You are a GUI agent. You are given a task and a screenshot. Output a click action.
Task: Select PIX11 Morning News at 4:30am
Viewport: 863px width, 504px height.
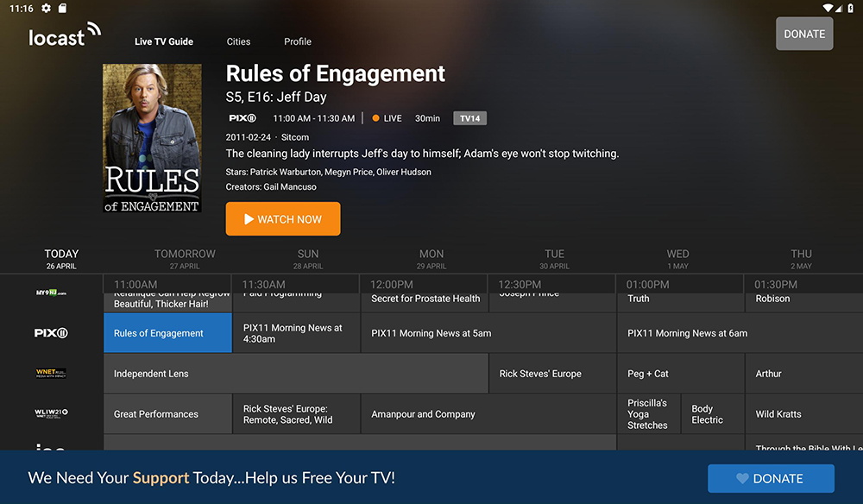pyautogui.click(x=296, y=333)
